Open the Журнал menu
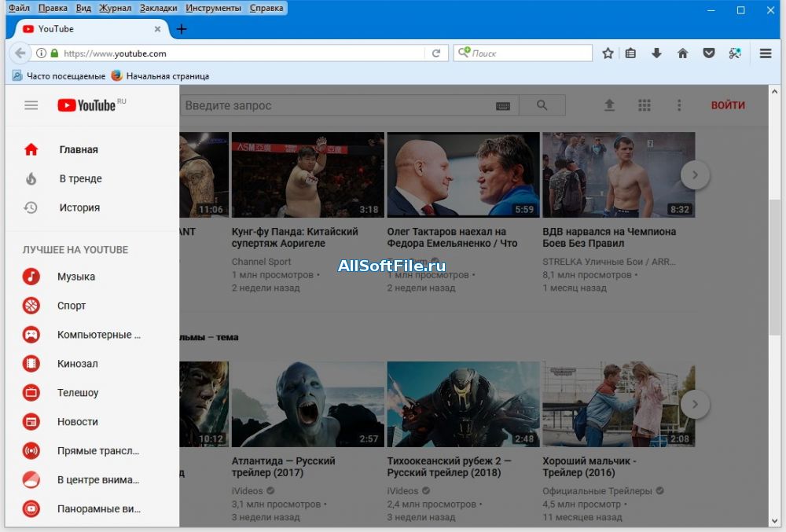The height and width of the screenshot is (532, 786). tap(115, 8)
